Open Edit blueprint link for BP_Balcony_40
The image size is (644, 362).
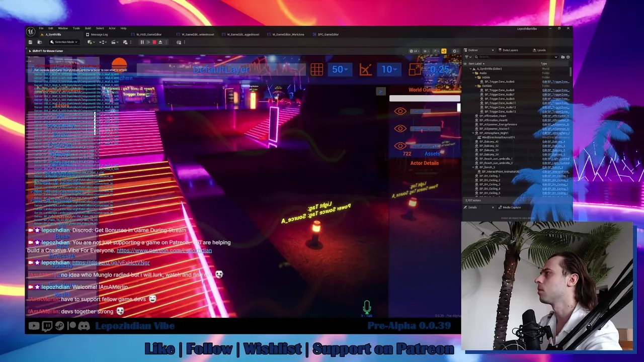(553, 142)
